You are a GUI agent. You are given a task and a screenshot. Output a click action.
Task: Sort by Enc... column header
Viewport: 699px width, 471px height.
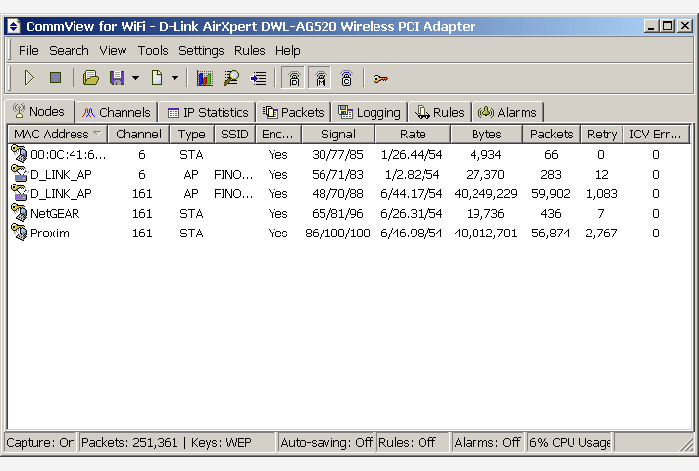tap(279, 134)
